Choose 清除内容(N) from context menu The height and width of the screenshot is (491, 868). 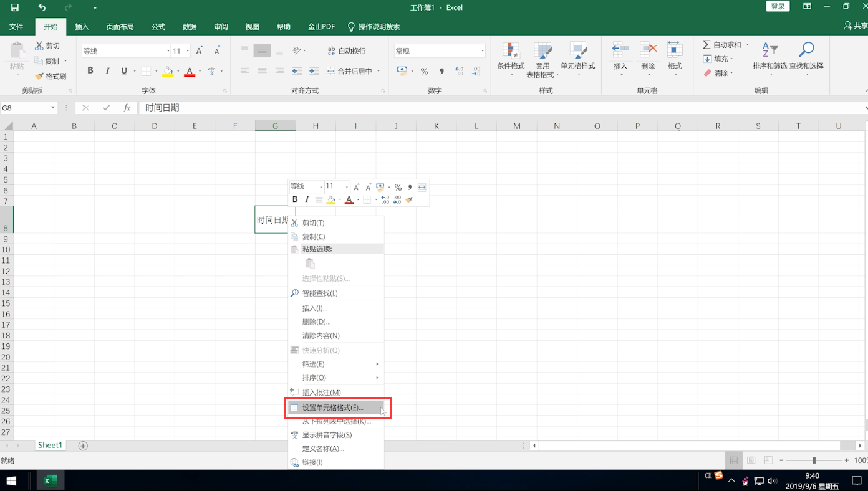point(336,335)
